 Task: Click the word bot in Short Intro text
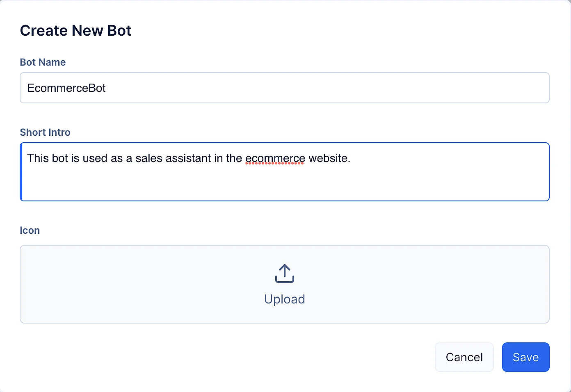(60, 158)
